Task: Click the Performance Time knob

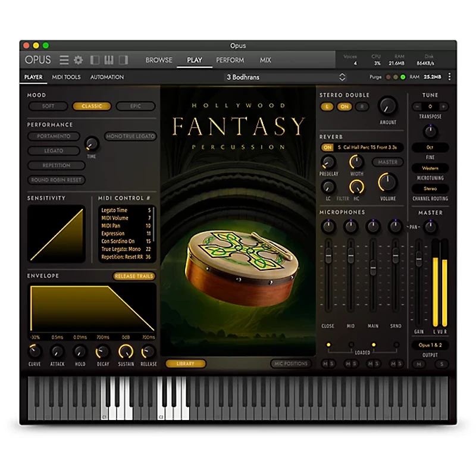Action: click(92, 144)
